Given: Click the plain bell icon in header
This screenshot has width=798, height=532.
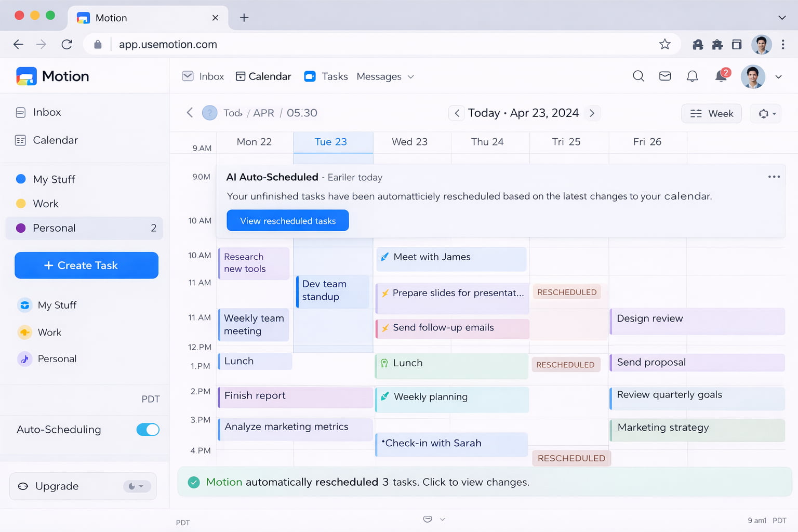Looking at the screenshot, I should 692,76.
